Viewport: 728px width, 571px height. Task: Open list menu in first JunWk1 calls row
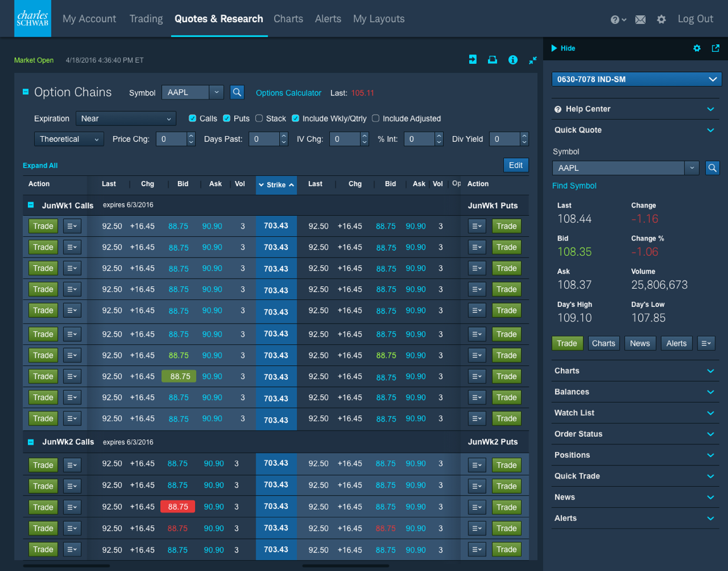[72, 226]
